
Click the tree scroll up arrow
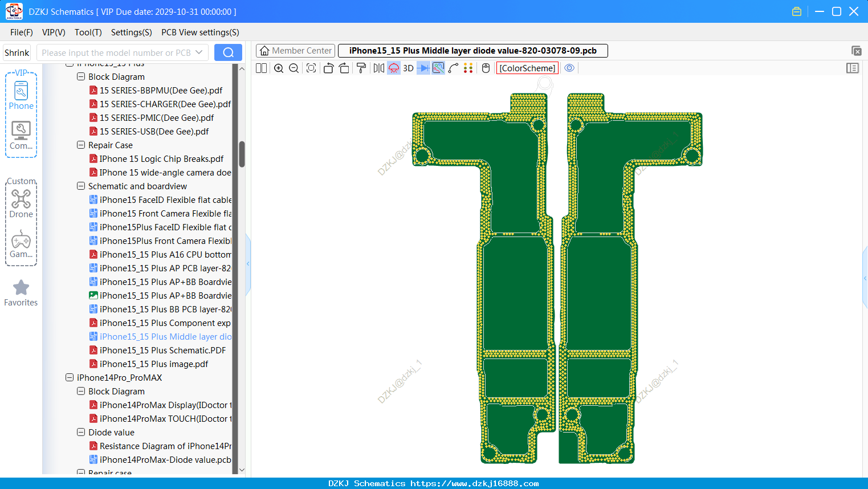(242, 68)
